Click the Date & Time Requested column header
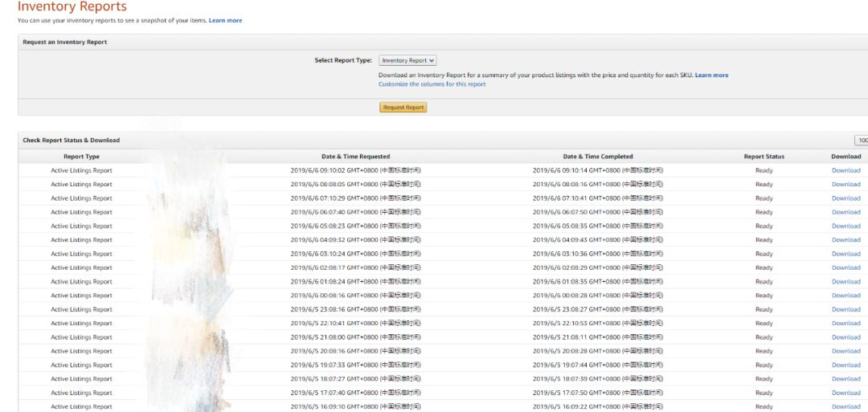Screen dimensions: 868x412 (x=355, y=157)
